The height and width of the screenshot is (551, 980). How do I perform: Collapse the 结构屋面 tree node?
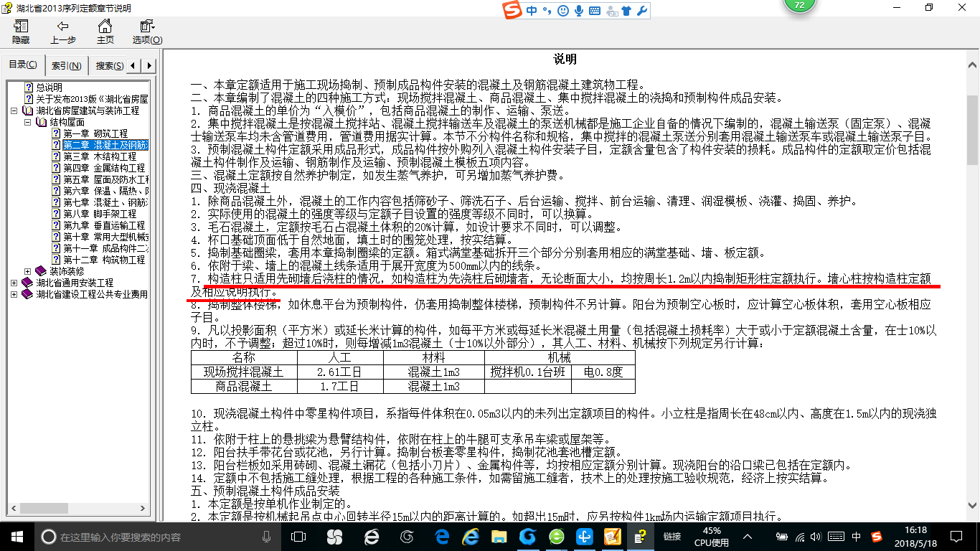coord(28,122)
